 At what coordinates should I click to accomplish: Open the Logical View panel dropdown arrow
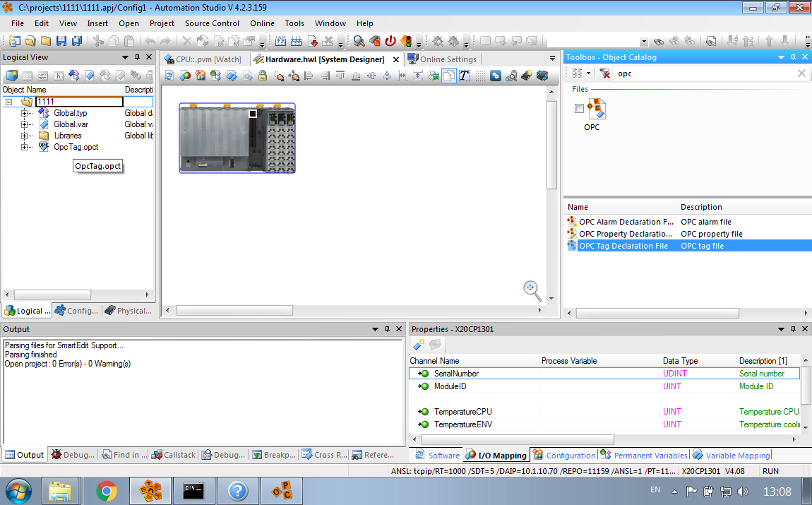point(125,57)
